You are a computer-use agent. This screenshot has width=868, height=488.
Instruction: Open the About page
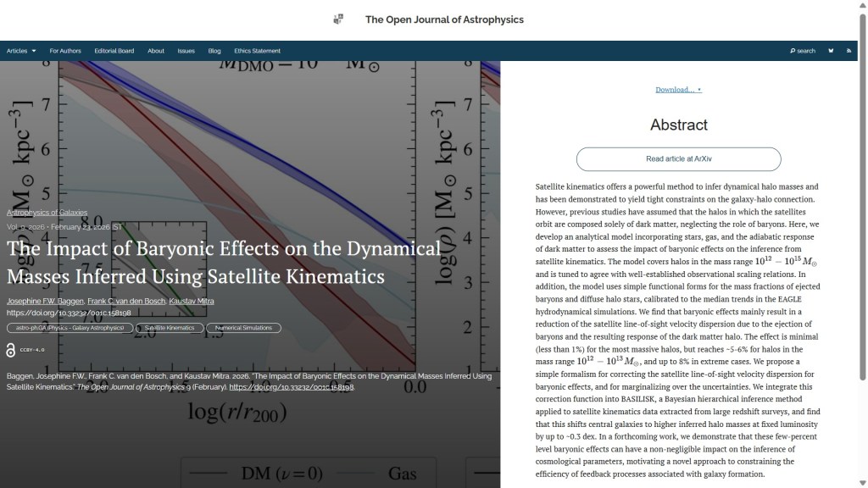coord(156,51)
